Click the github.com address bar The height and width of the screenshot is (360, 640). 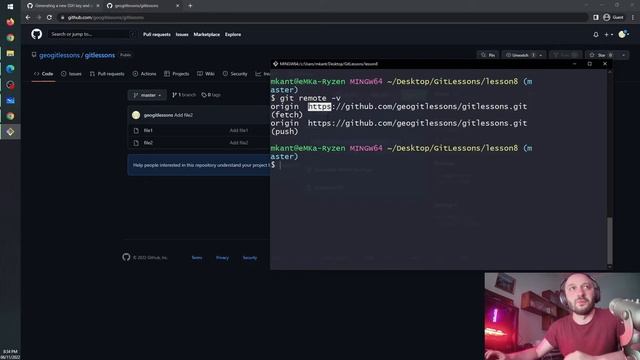tap(322, 18)
